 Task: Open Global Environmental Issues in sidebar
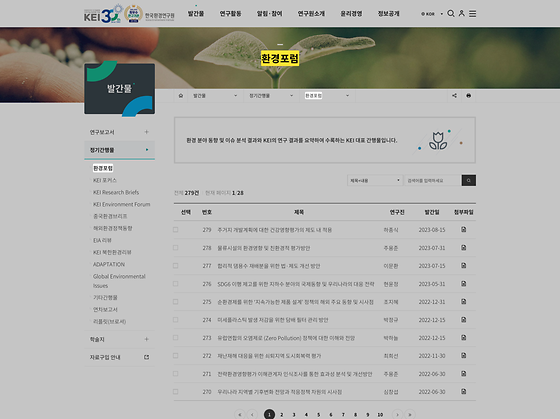click(119, 281)
